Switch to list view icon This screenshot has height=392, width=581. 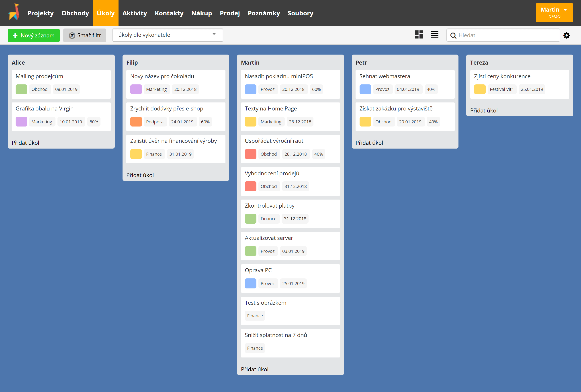[435, 35]
